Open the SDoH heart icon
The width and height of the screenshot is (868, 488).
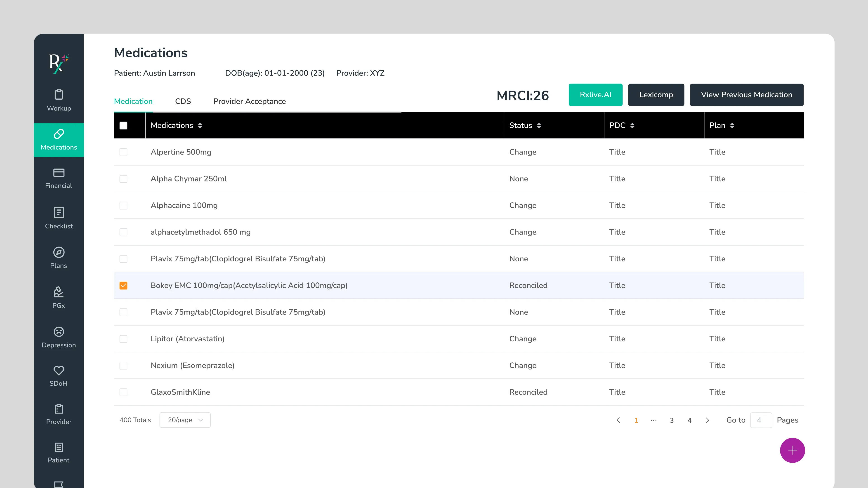pyautogui.click(x=59, y=371)
